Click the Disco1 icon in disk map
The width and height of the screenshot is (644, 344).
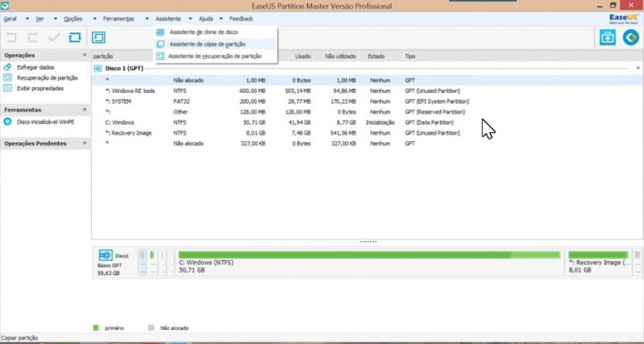[106, 255]
